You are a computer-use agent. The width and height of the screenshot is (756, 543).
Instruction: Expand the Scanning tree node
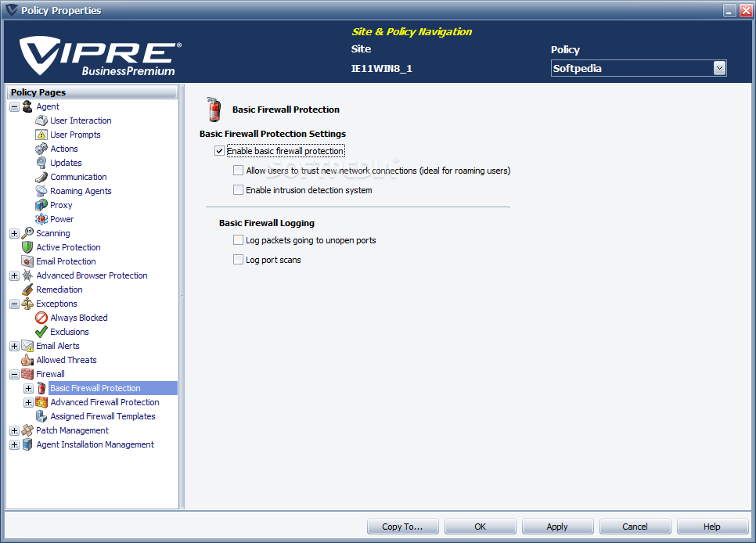point(14,233)
